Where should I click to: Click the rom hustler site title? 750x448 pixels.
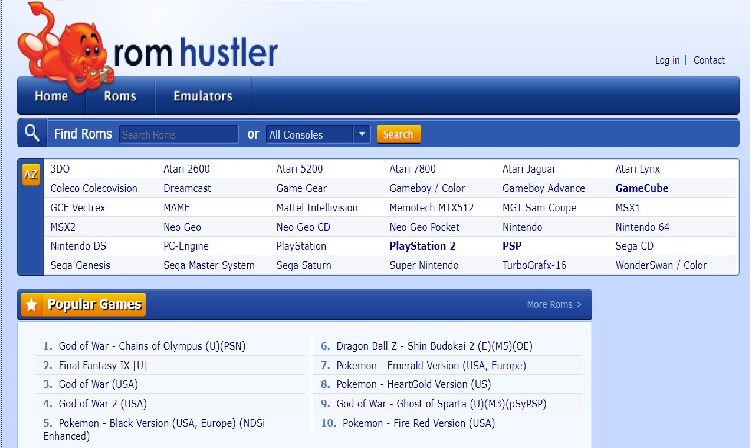[196, 52]
